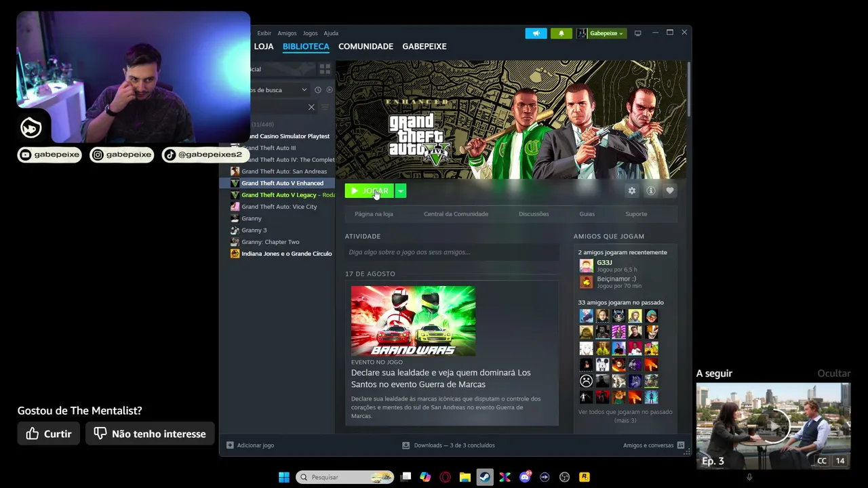
Task: Expand the library category filter dropdown
Action: pyautogui.click(x=304, y=90)
